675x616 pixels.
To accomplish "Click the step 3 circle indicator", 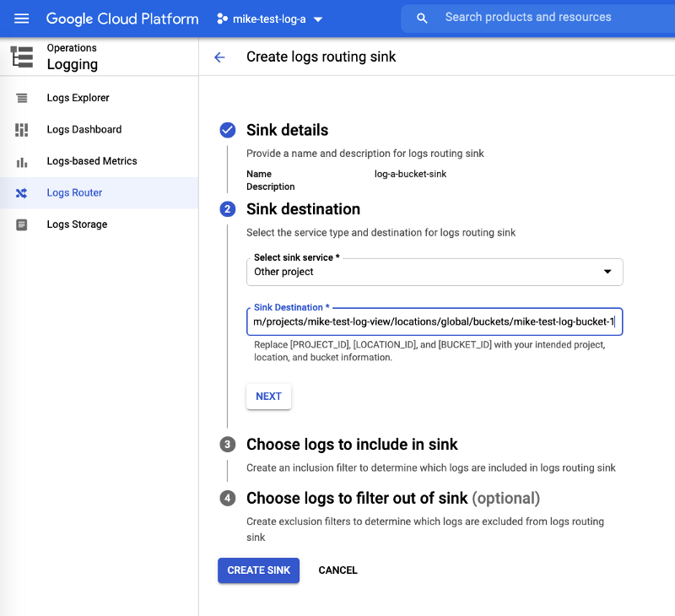I will coord(228,444).
